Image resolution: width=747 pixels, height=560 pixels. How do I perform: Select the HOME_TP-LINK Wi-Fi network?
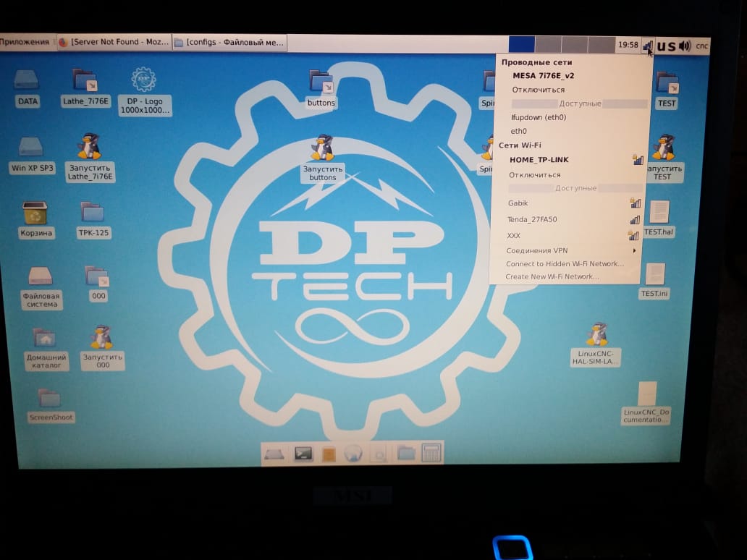coord(570,160)
